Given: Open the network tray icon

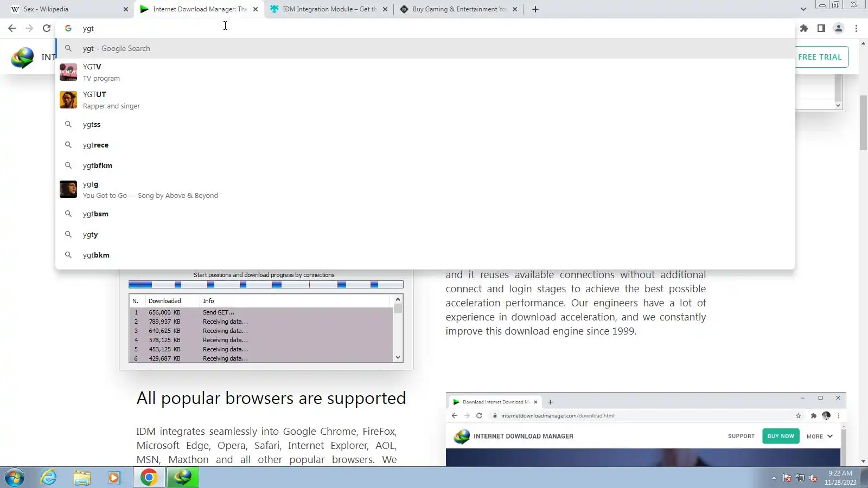Looking at the screenshot, I should click(800, 478).
